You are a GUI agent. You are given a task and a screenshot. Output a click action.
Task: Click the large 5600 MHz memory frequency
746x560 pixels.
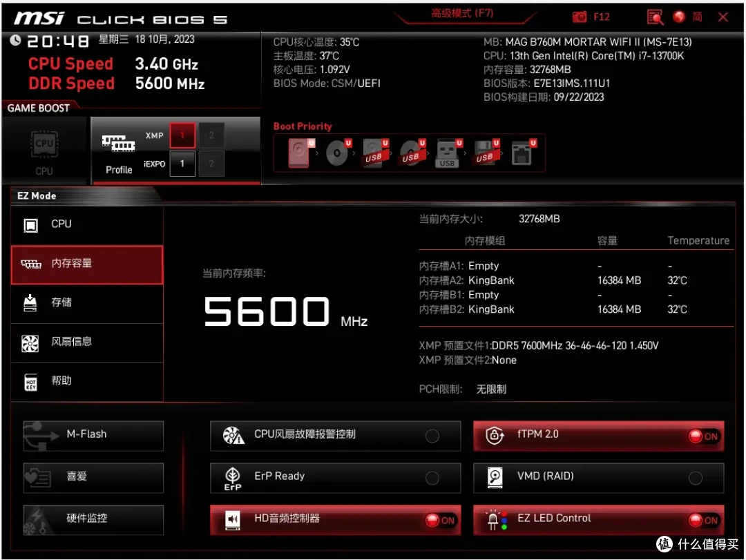point(285,311)
